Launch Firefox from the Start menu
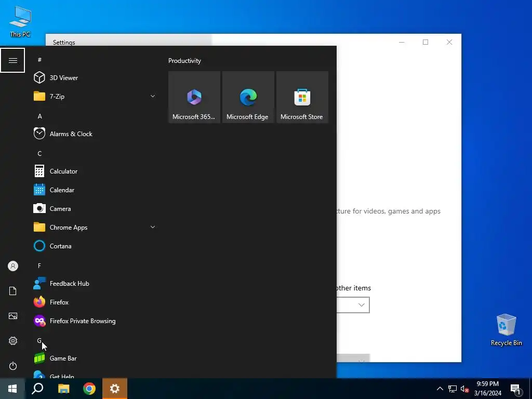Screen dimensions: 532x399 click(x=95, y=302)
